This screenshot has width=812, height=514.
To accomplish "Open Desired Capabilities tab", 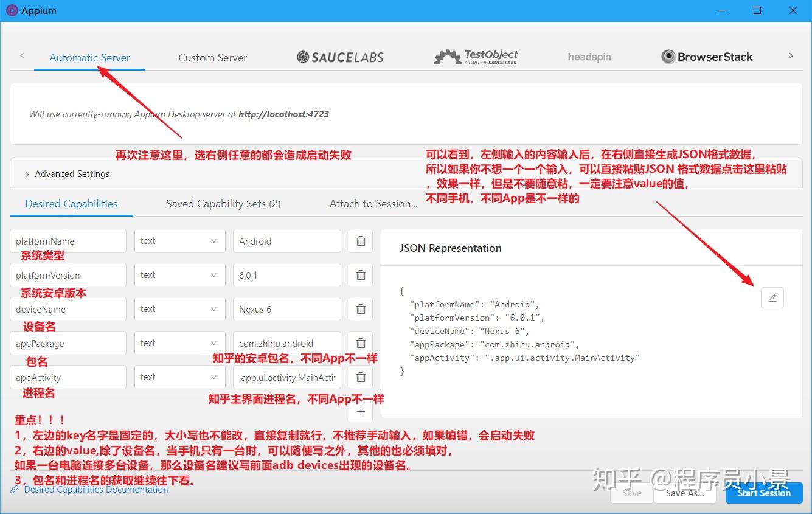I will pos(71,204).
